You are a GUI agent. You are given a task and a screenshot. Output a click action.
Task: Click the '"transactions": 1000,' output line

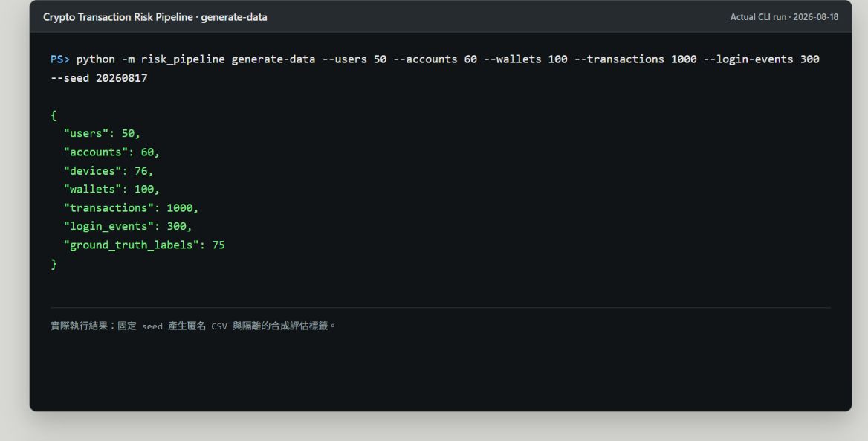(132, 207)
